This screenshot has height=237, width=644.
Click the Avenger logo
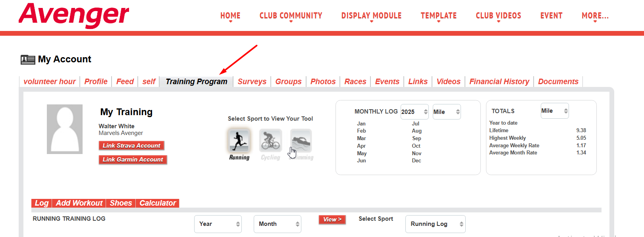pyautogui.click(x=74, y=15)
